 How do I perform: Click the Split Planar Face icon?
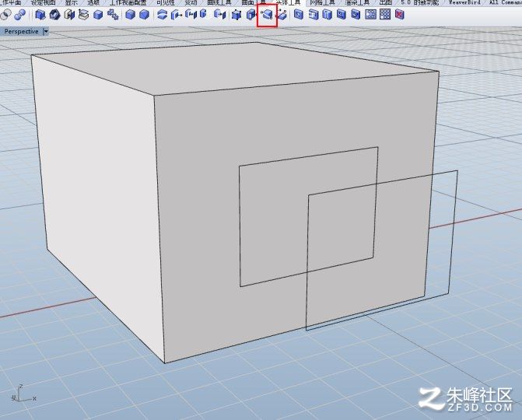click(x=267, y=15)
